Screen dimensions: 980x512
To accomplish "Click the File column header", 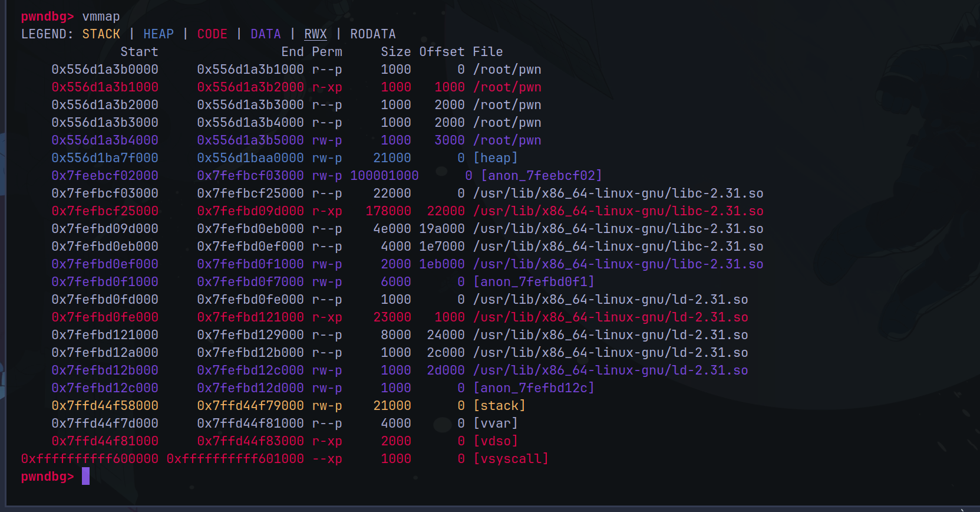I will pyautogui.click(x=488, y=52).
